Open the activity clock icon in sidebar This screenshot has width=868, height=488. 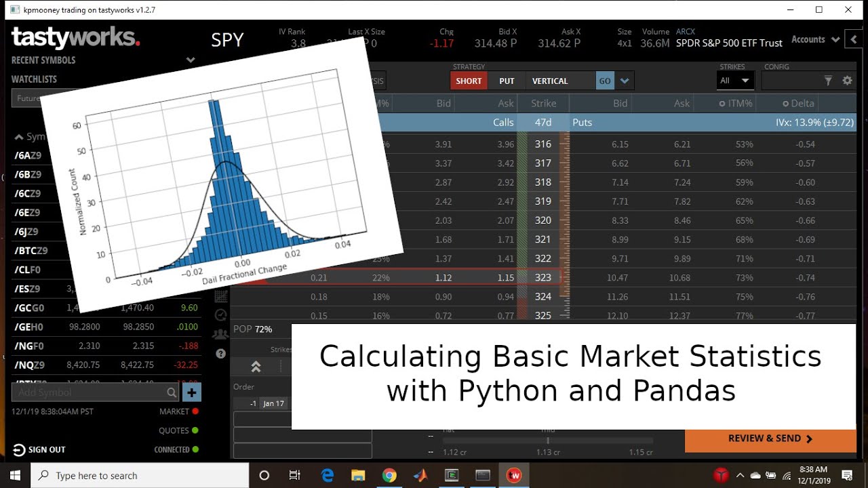[x=221, y=315]
